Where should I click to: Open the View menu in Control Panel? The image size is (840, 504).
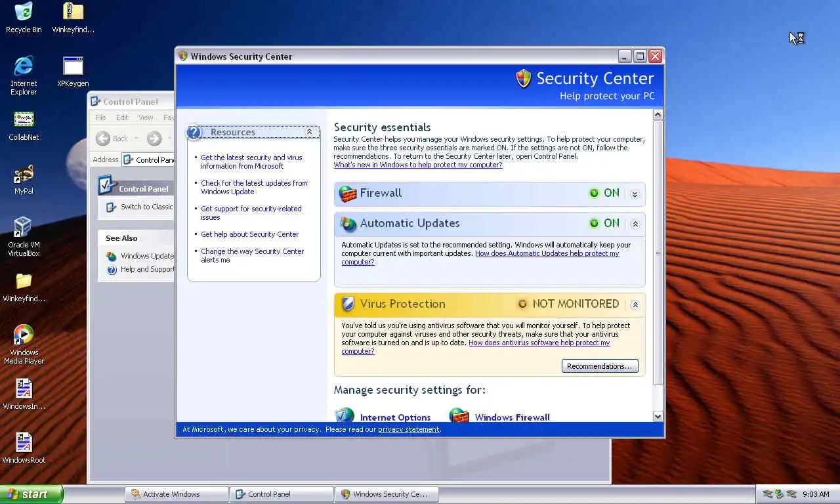click(146, 117)
